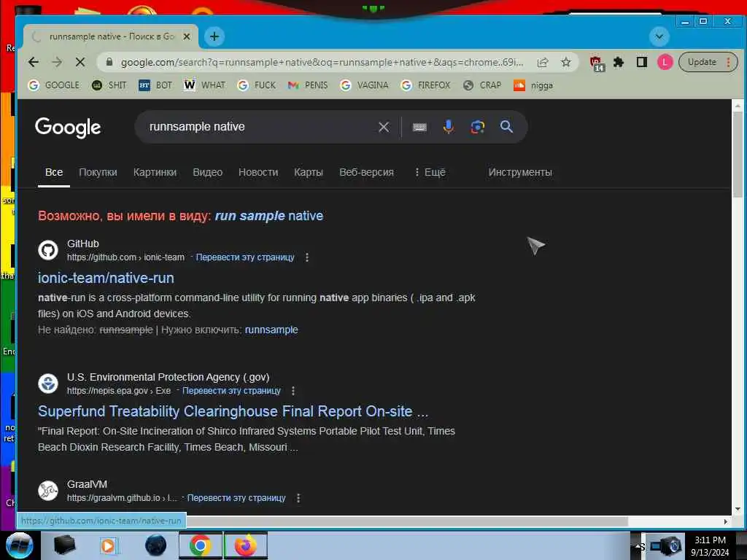This screenshot has height=560, width=747.
Task: Open the Extensions puzzle icon
Action: pos(619,62)
